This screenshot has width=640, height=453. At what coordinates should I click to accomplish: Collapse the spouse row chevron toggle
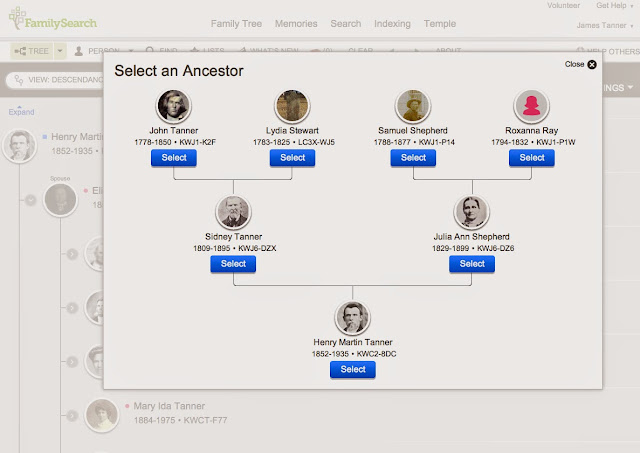[31, 200]
